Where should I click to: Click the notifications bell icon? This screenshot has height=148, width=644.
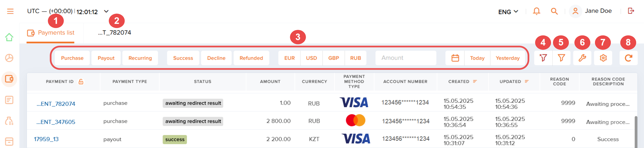536,11
